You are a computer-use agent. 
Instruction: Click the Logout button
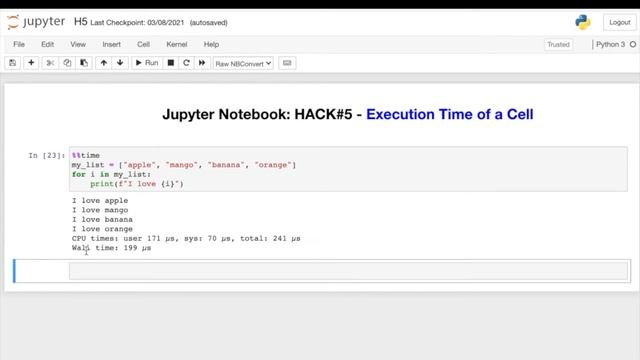620,23
